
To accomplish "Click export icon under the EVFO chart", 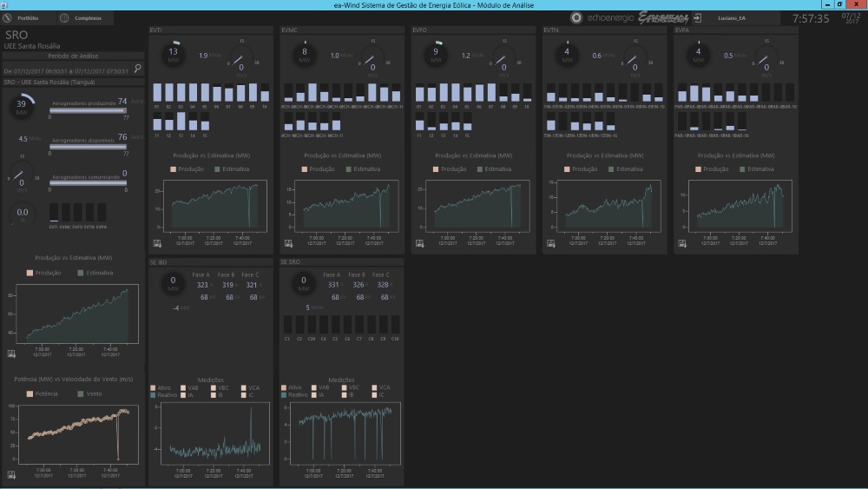I will coord(419,243).
